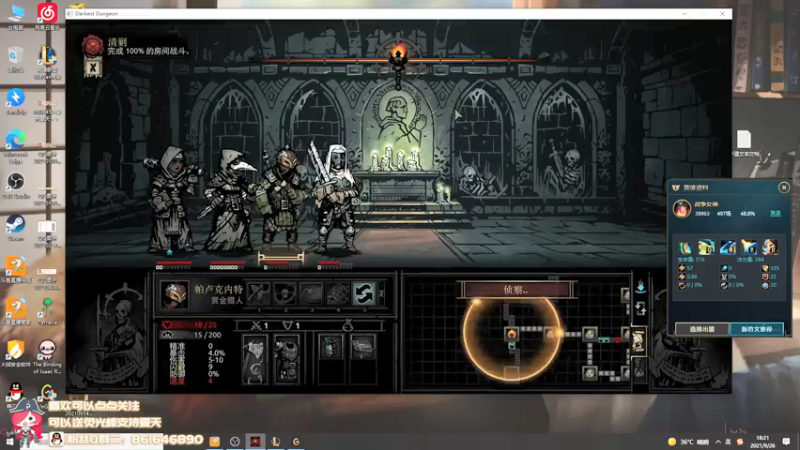Viewport: 800px width, 450px height.
Task: Select the first trinket slot
Action: coord(331,346)
